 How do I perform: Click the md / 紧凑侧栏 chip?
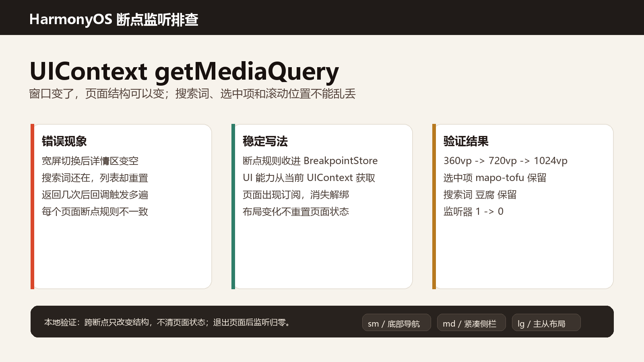point(471,323)
